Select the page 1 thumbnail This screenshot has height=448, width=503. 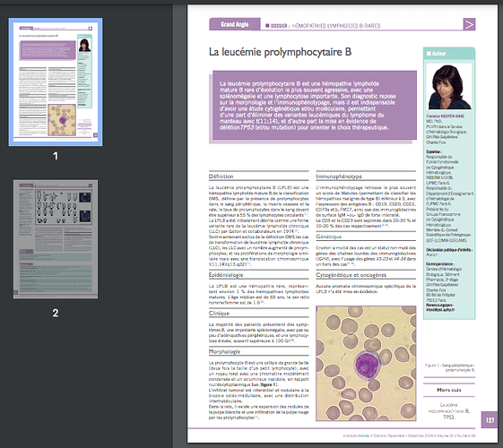(x=56, y=82)
